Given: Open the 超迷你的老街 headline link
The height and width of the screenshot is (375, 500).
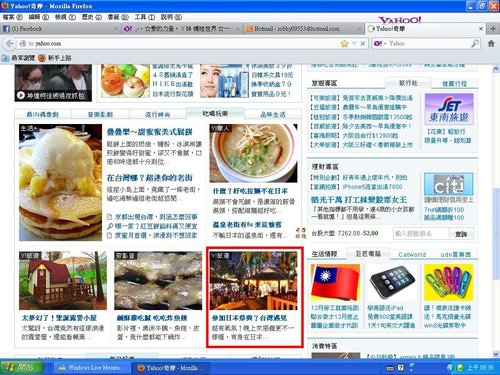Looking at the screenshot, I should pyautogui.click(x=149, y=178).
